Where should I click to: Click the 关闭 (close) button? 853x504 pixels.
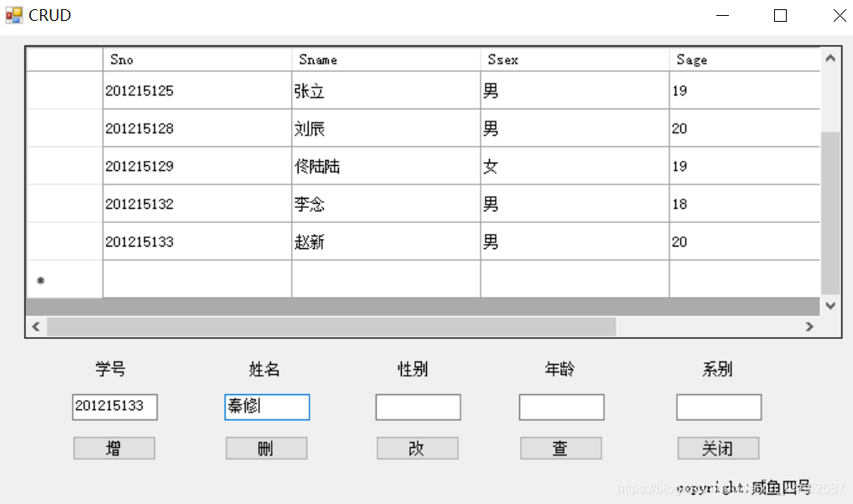click(x=718, y=449)
